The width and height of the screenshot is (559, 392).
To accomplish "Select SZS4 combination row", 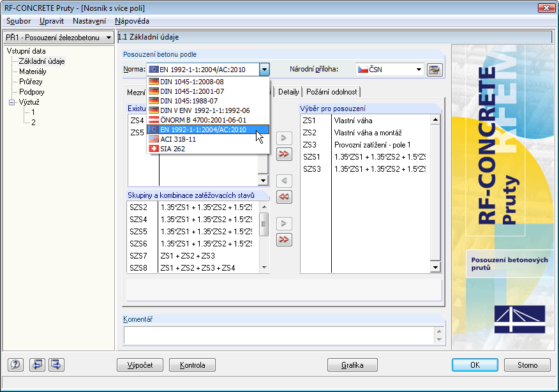I will [193, 220].
